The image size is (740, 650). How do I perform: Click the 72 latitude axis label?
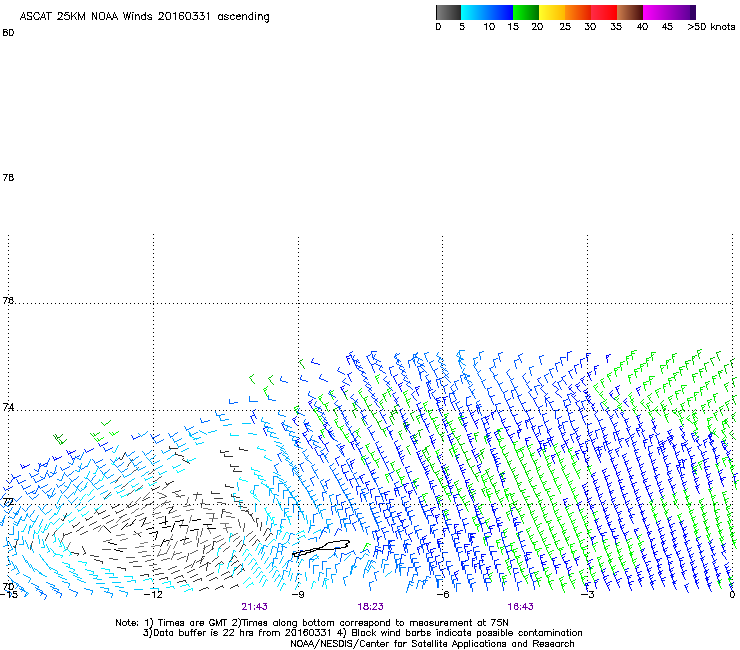(x=8, y=501)
